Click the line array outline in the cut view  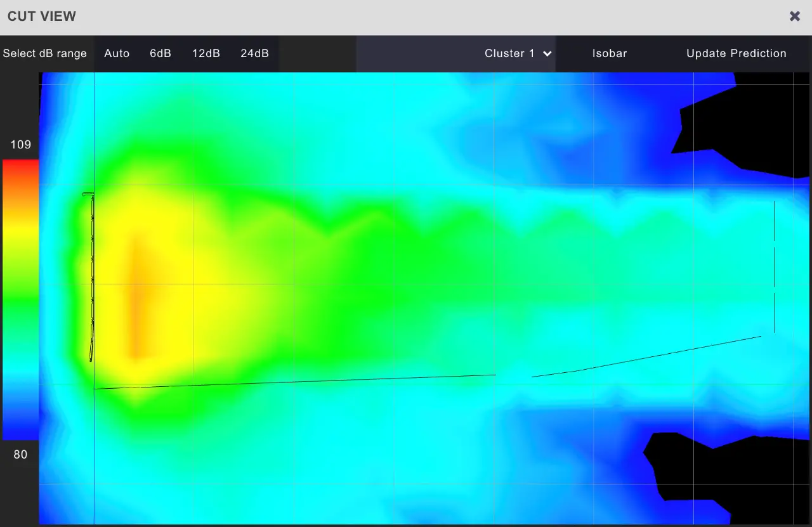[92, 277]
